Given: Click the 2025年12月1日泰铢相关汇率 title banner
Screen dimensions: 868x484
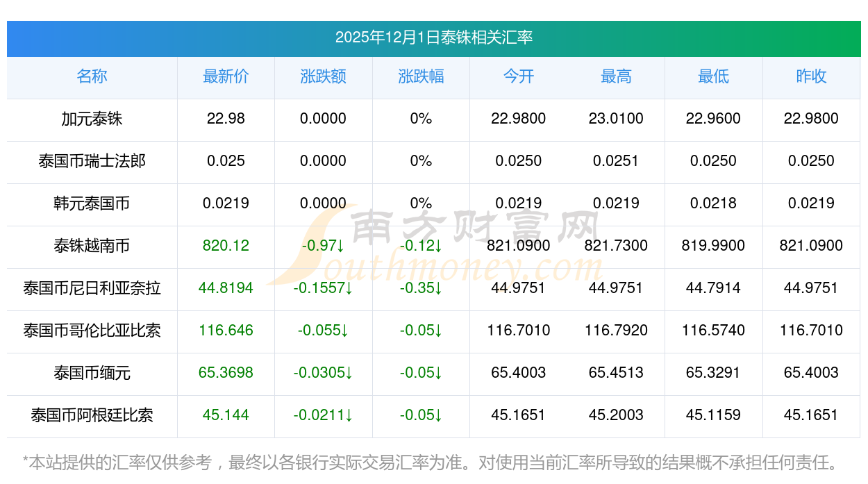Looking at the screenshot, I should [x=433, y=37].
